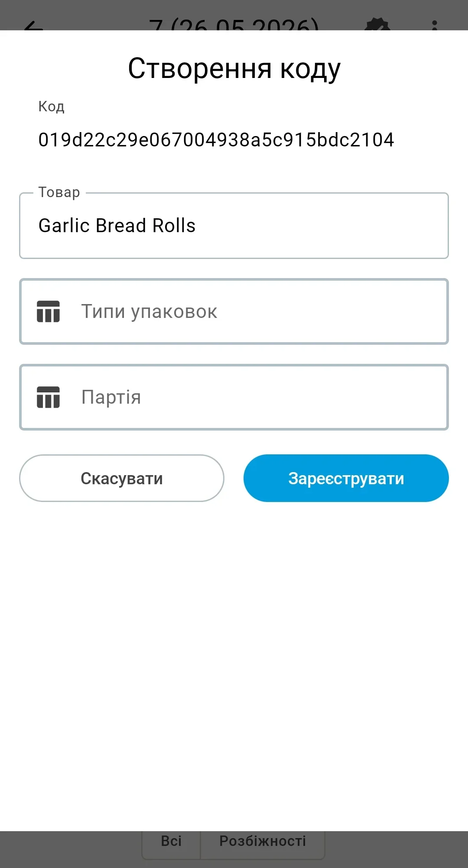Tap the verification badge icon in the header
The image size is (468, 868).
pyautogui.click(x=377, y=24)
